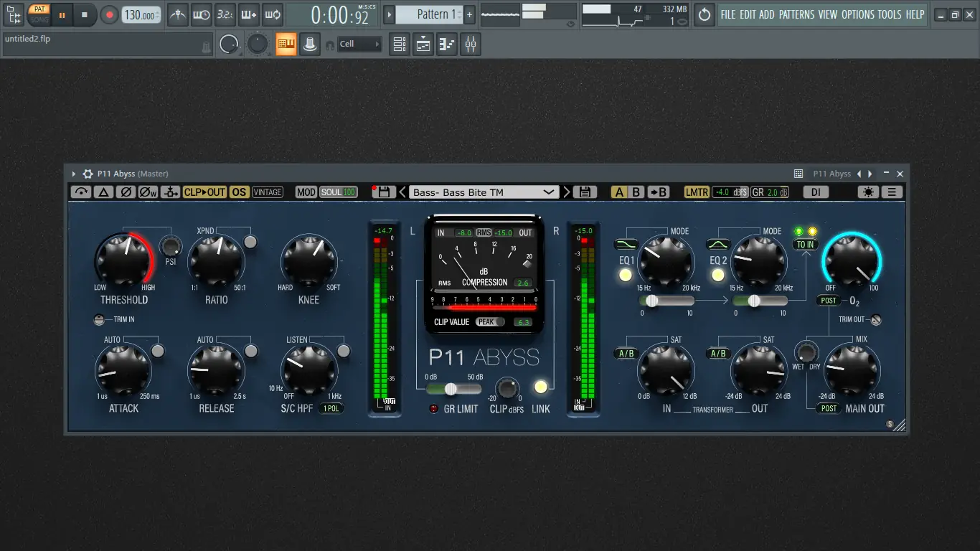The width and height of the screenshot is (980, 551).
Task: Go to previous plugin preset arrow in title bar
Action: tap(859, 174)
